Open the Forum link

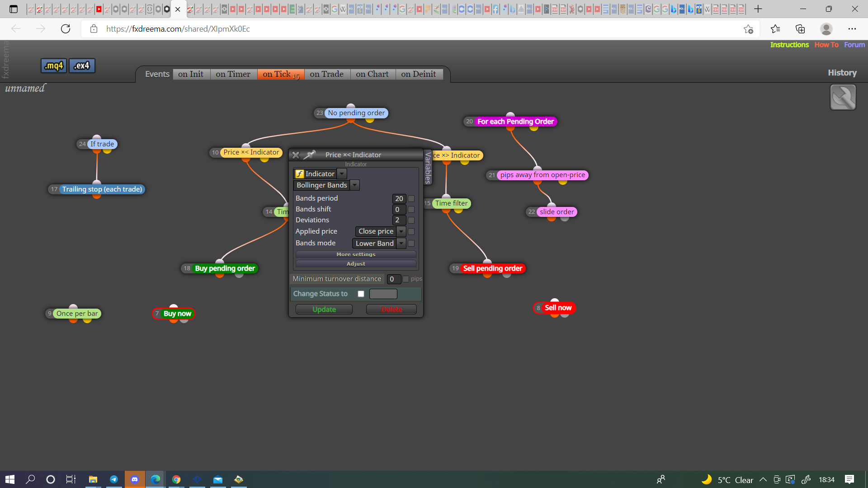(x=854, y=45)
